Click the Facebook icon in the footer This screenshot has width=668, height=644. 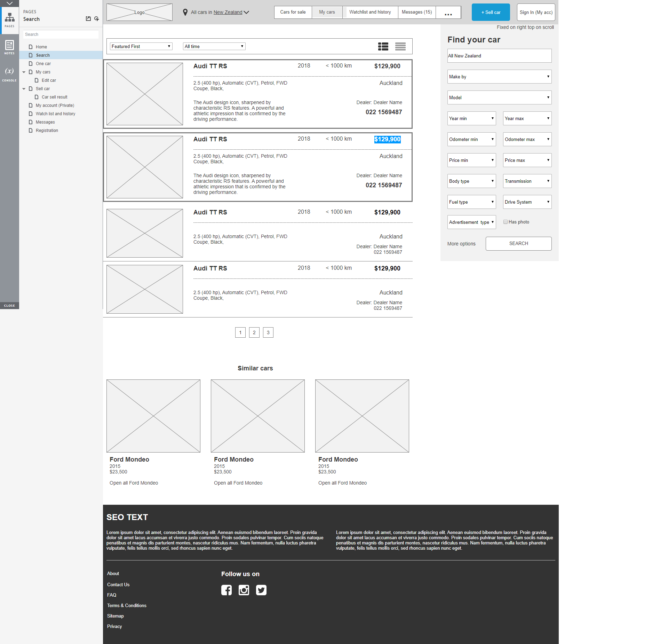click(x=226, y=590)
